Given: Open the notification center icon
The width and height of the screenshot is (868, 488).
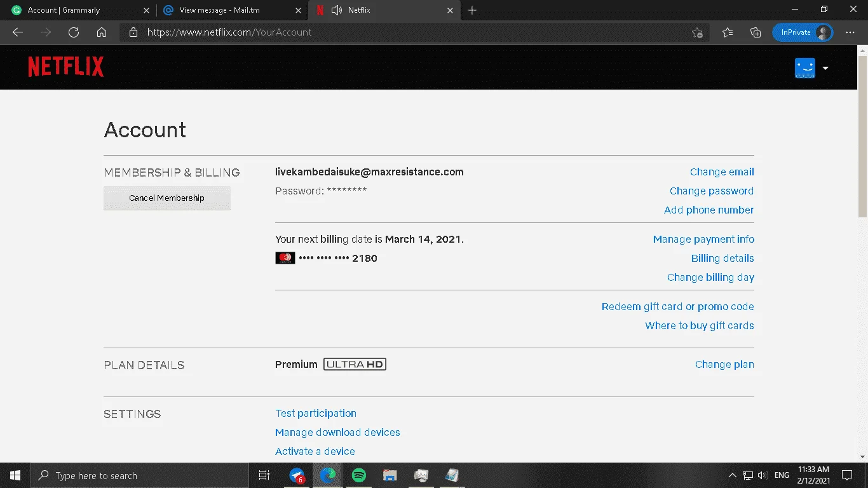Looking at the screenshot, I should pos(847,475).
